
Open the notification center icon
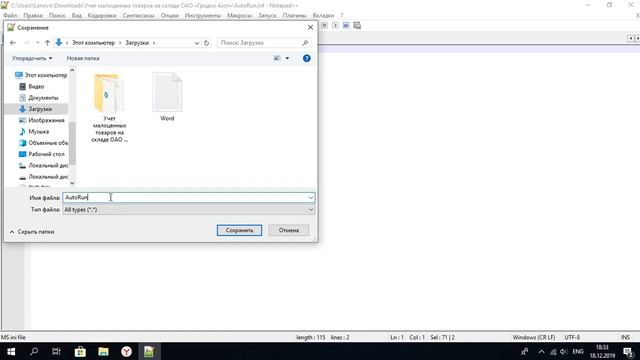point(629,351)
